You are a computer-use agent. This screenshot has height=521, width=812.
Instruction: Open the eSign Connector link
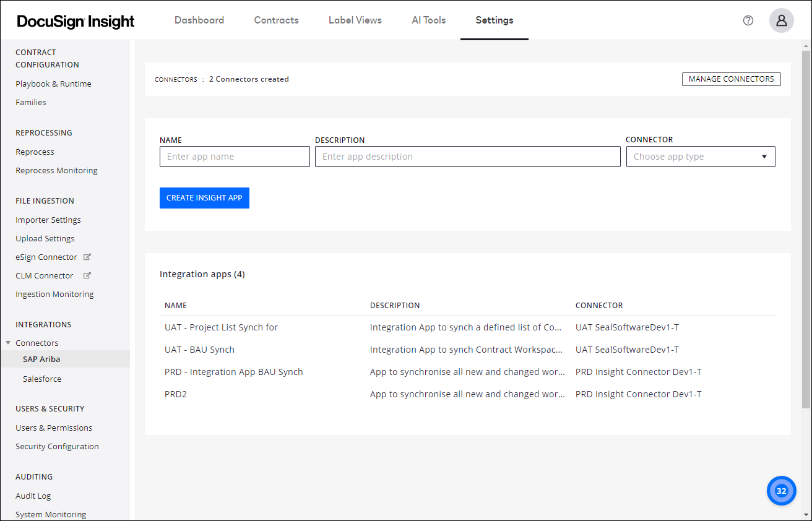[46, 257]
